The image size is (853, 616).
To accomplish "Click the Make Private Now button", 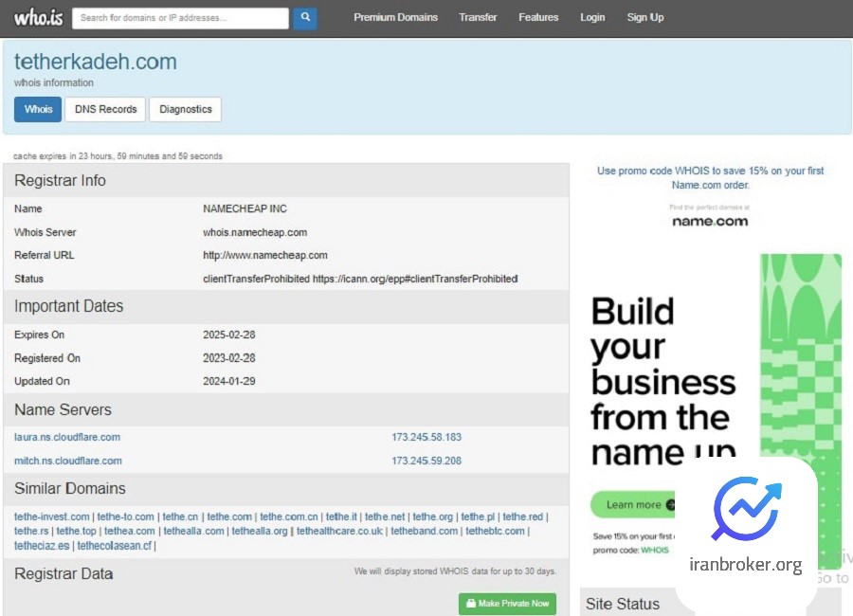I will click(x=508, y=604).
